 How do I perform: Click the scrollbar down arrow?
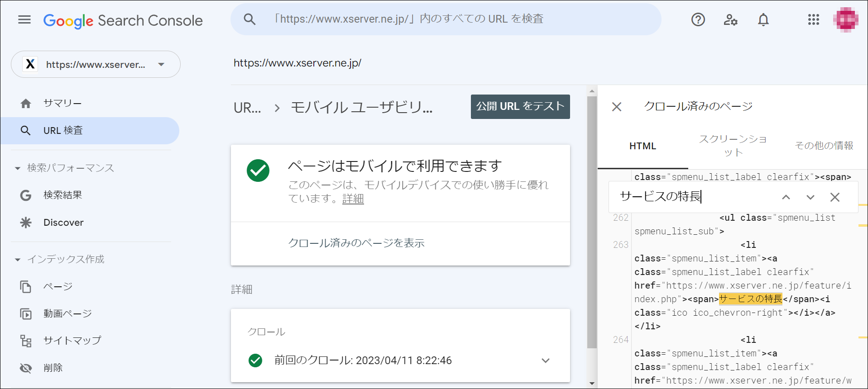(592, 384)
